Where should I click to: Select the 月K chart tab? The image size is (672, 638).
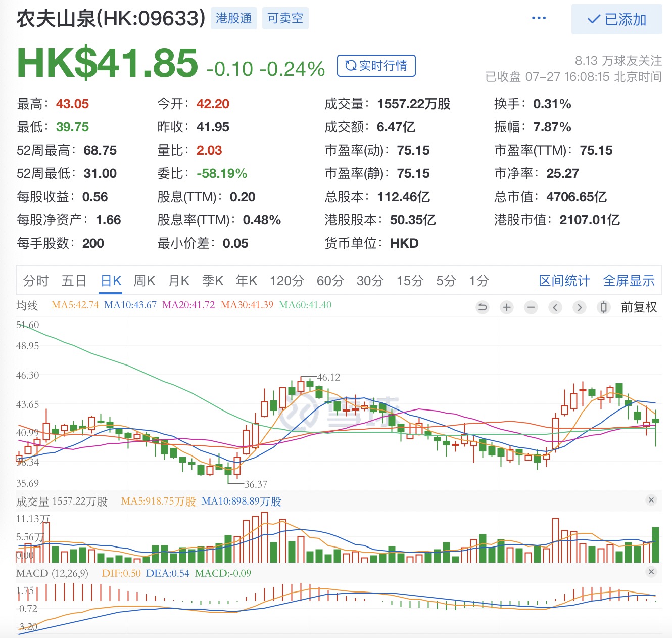(179, 281)
